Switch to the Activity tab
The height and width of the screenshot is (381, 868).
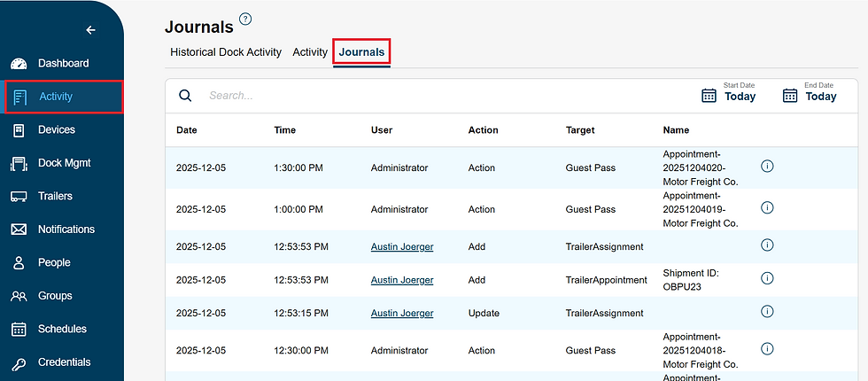[x=310, y=52]
